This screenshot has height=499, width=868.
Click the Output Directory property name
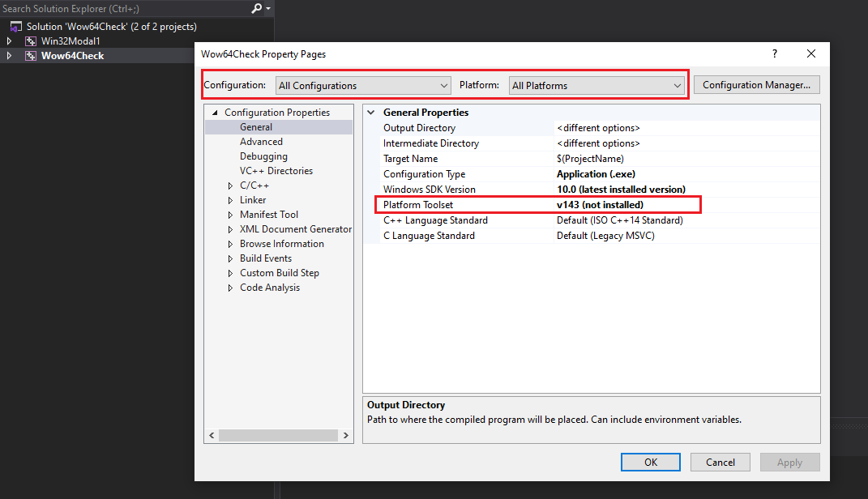[x=419, y=128]
